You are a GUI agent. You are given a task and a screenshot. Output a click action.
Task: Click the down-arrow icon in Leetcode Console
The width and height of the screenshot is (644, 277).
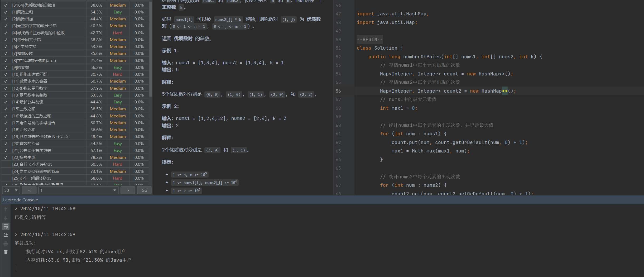click(x=6, y=218)
